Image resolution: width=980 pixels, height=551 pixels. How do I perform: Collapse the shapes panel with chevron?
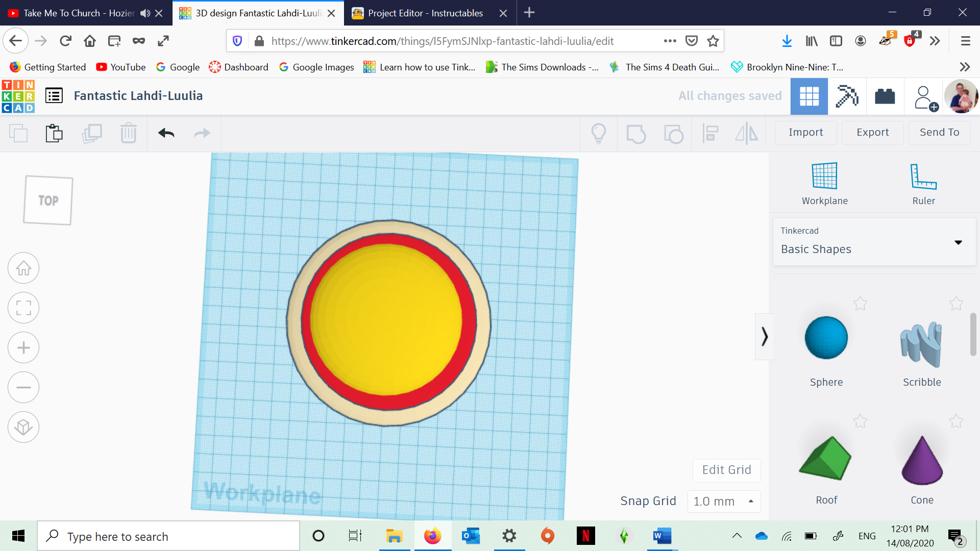coord(764,337)
